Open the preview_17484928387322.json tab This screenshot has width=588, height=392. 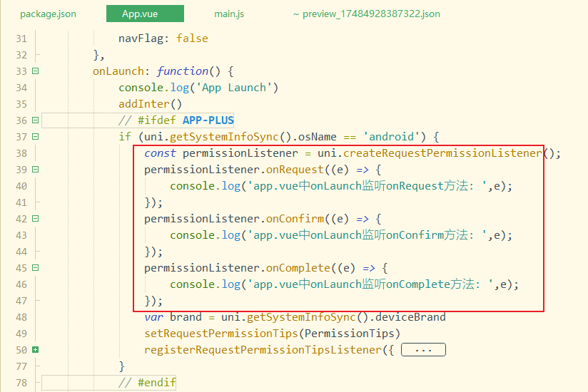click(367, 14)
